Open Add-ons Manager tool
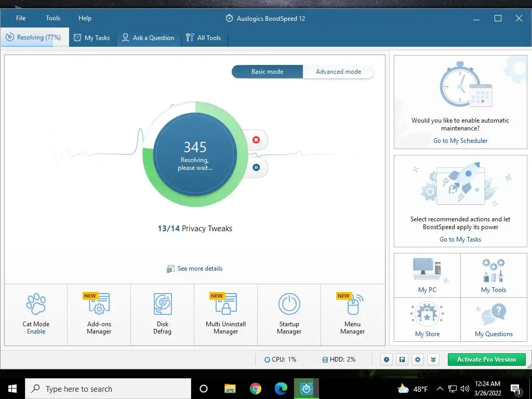 tap(99, 314)
